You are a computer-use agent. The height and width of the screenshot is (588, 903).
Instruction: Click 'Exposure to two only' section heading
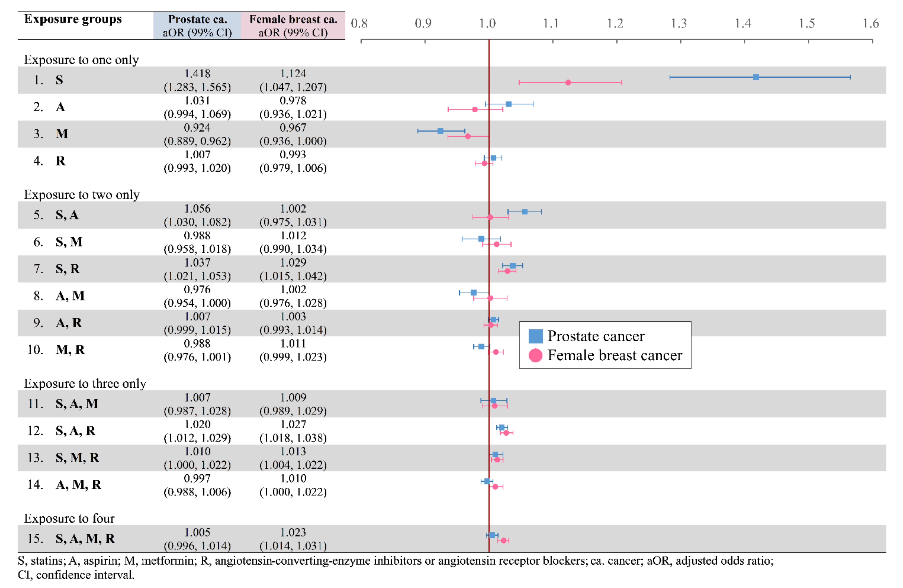82,195
